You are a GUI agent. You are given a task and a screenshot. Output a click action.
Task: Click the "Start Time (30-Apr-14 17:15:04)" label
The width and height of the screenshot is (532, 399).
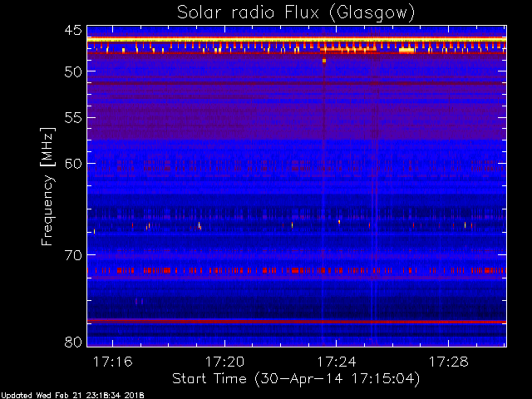(296, 379)
